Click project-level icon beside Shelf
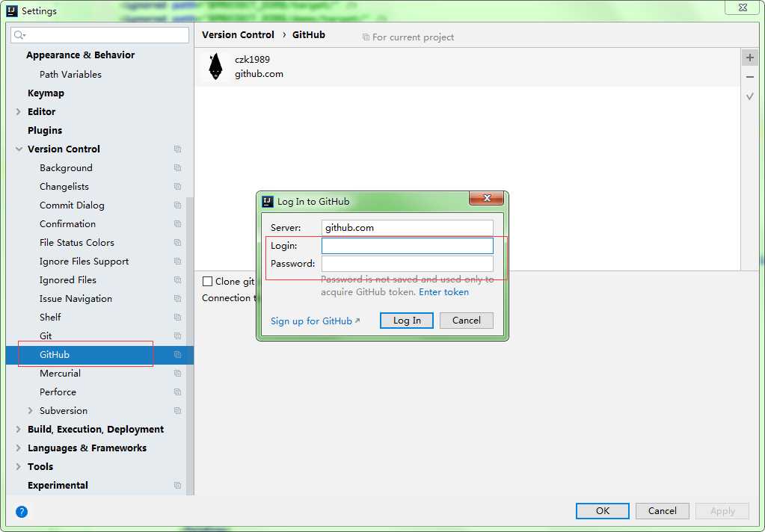Viewport: 765px width, 532px height. [x=177, y=318]
